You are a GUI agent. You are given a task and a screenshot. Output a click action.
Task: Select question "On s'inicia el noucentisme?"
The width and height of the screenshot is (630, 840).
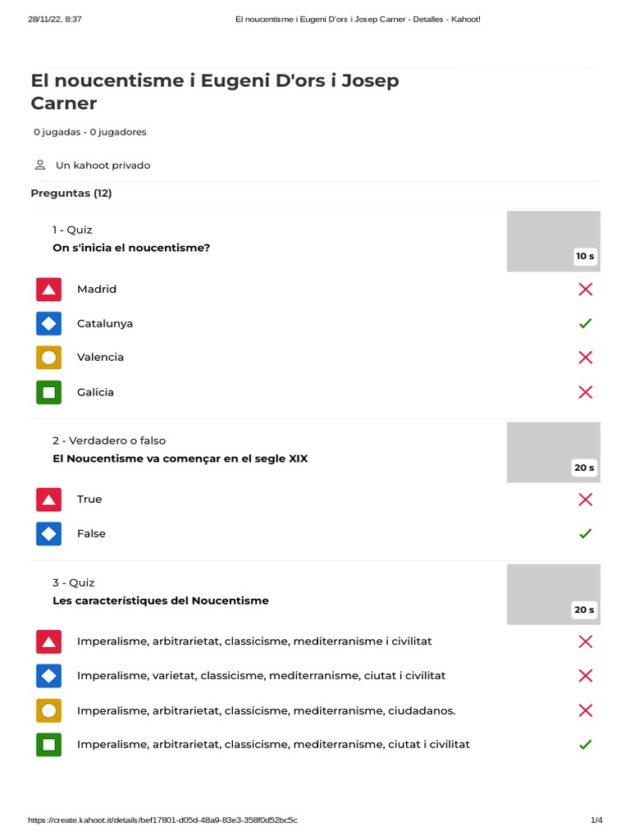[131, 248]
